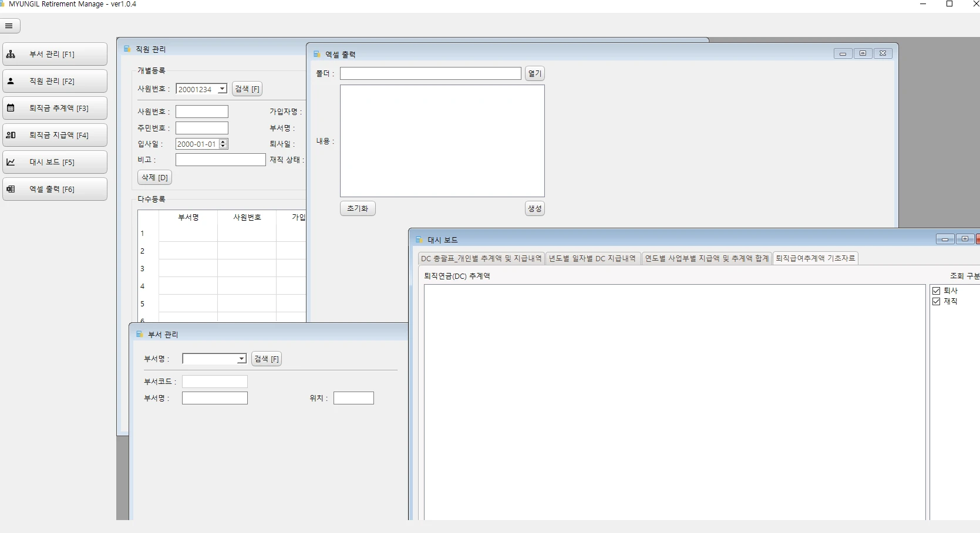Viewport: 980px width, 533px height.
Task: Expand the 사원번호 combo box in 직원 관리
Action: (222, 89)
